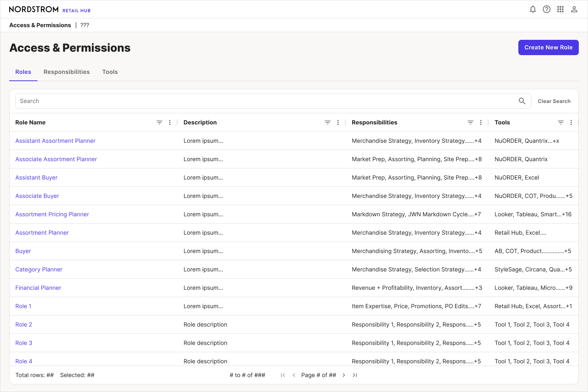Open Associate Assortment Planner role
The height and width of the screenshot is (392, 588).
(56, 159)
